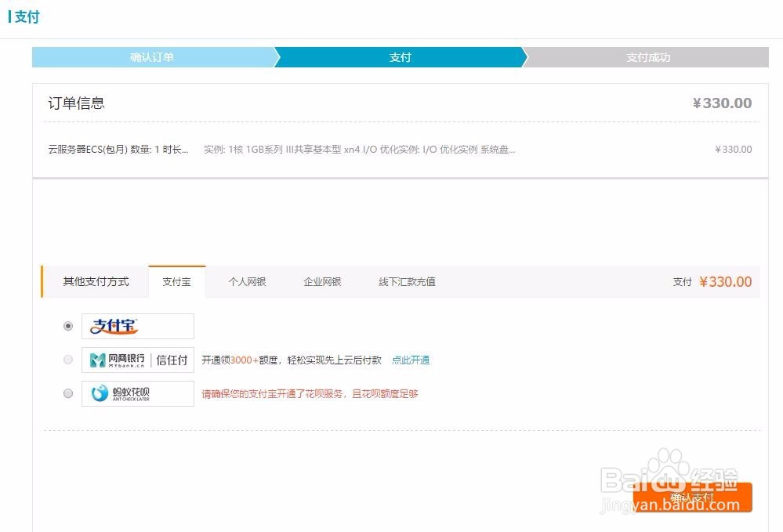Click the ¥330.00 total amount in 订单信息
Image resolution: width=783 pixels, height=532 pixels.
point(722,103)
